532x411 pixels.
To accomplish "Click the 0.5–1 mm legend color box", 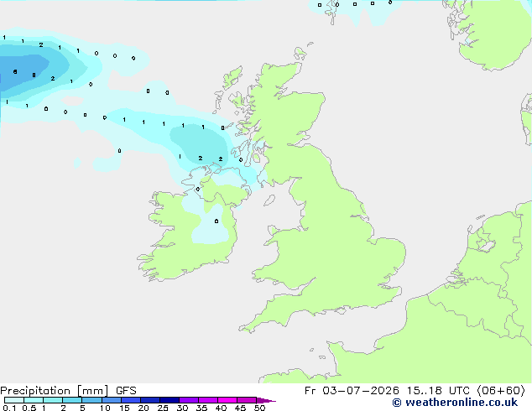I will [34, 400].
